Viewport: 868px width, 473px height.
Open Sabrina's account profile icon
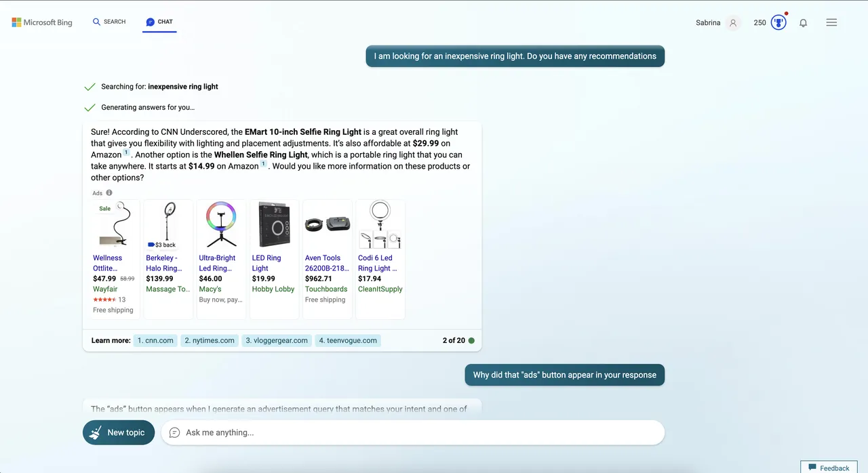click(733, 22)
